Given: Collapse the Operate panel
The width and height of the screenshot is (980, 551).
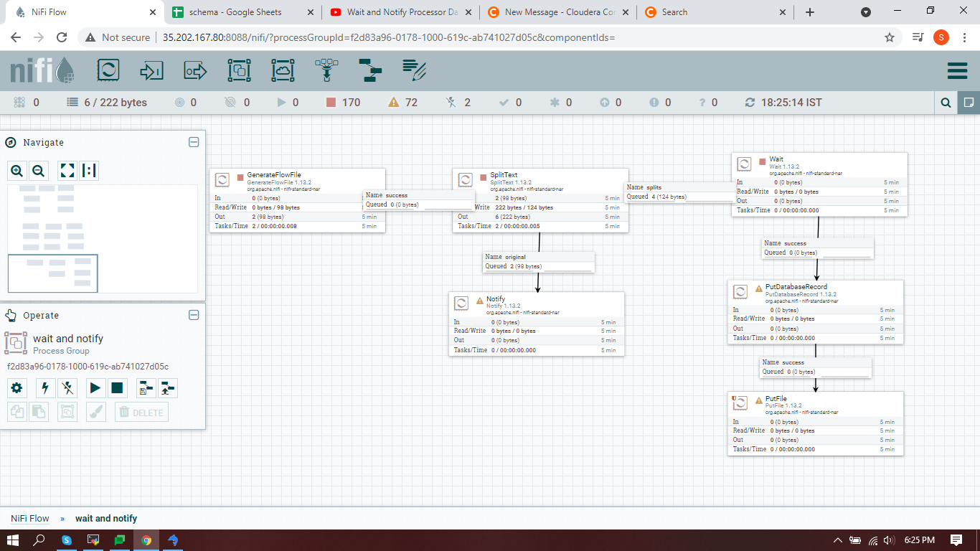Looking at the screenshot, I should (x=194, y=315).
